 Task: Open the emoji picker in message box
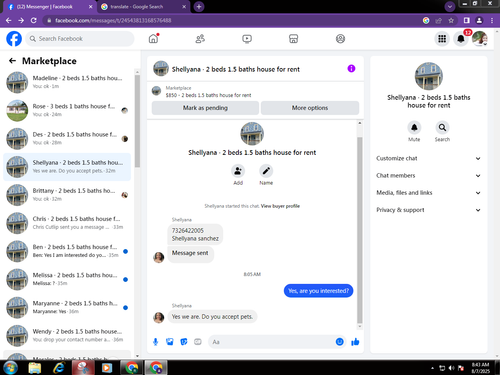point(339,342)
